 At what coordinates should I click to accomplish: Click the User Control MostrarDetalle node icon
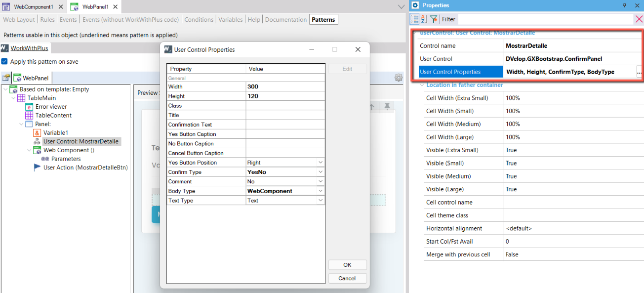[x=37, y=141]
